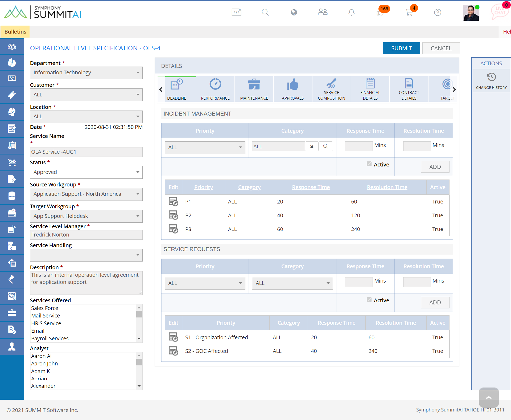Click Incident Response Time Mins field
Screen dimensions: 511x420
(x=358, y=146)
